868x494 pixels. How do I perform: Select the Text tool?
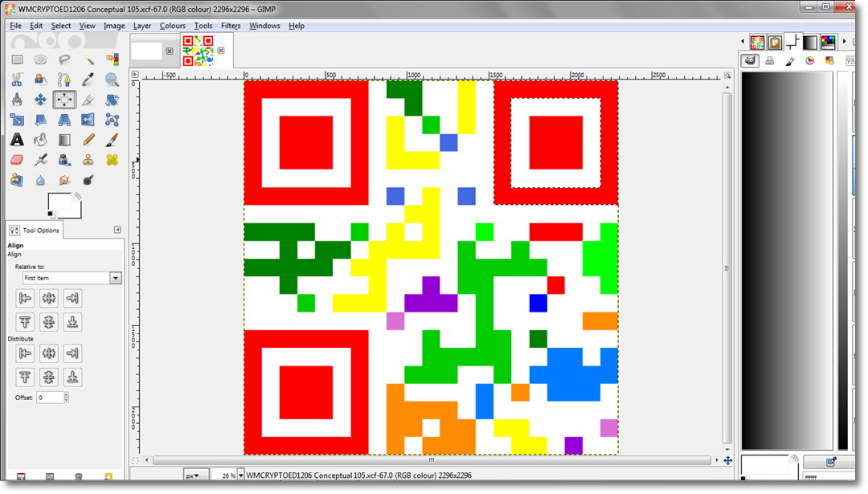click(17, 140)
